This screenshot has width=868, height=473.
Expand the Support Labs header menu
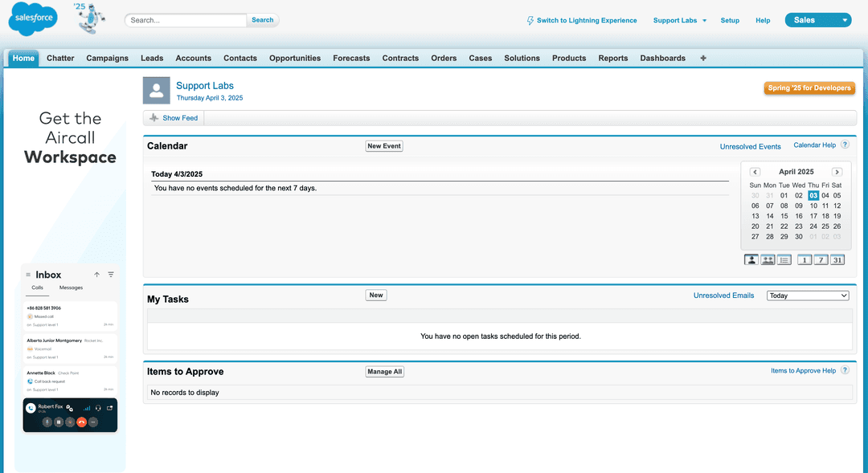tap(680, 19)
